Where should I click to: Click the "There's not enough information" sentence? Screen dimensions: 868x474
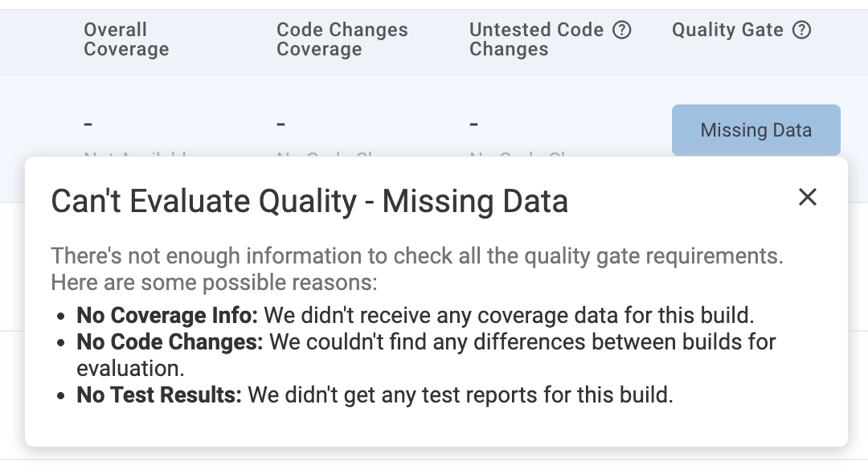[x=416, y=256]
